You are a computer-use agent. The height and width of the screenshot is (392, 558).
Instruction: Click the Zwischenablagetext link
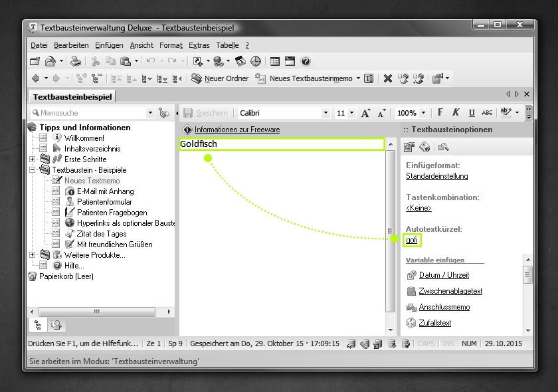450,291
